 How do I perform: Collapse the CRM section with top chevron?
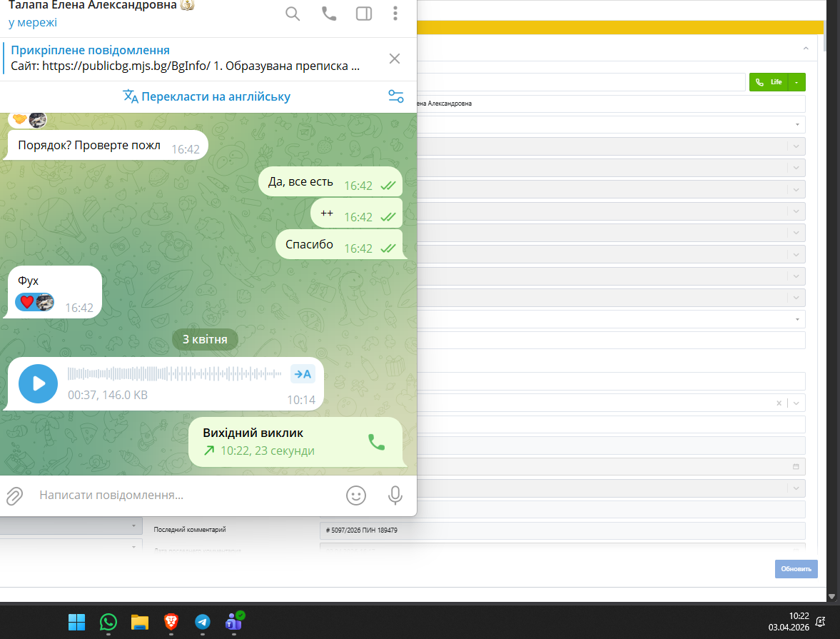pyautogui.click(x=806, y=49)
